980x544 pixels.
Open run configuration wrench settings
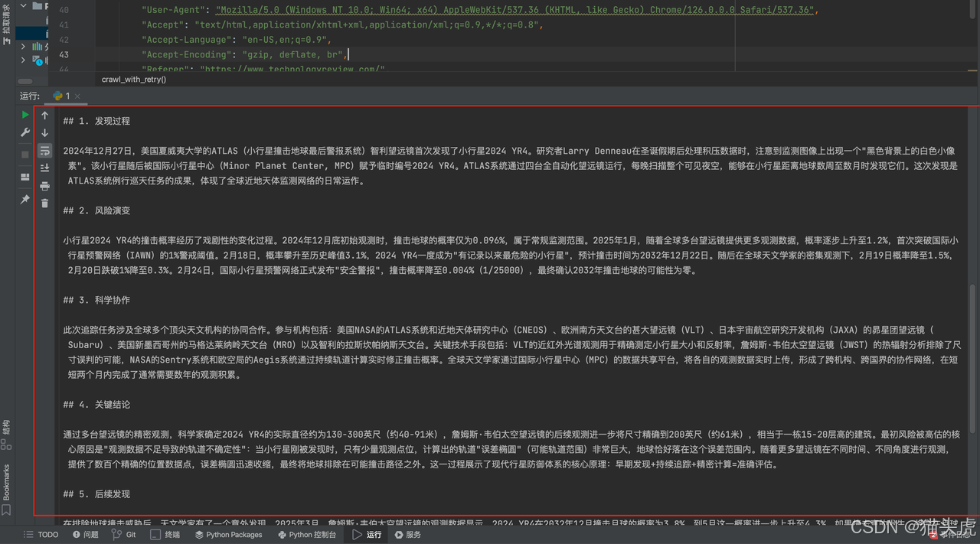pyautogui.click(x=25, y=133)
